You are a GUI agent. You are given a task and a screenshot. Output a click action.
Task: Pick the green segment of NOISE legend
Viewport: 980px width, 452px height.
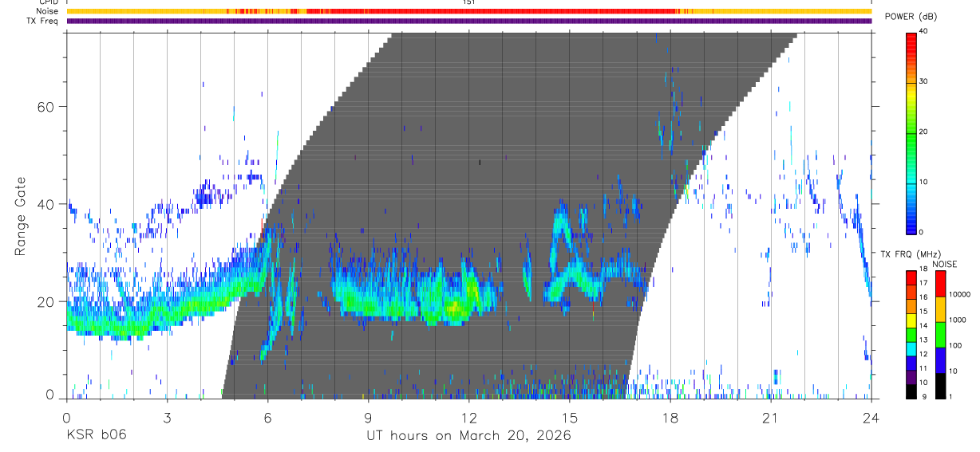click(940, 335)
